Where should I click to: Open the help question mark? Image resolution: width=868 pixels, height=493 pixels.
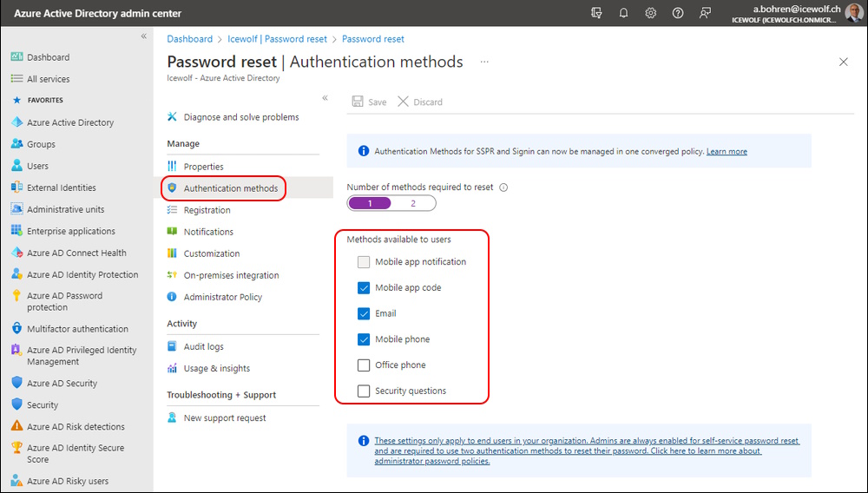pos(678,13)
